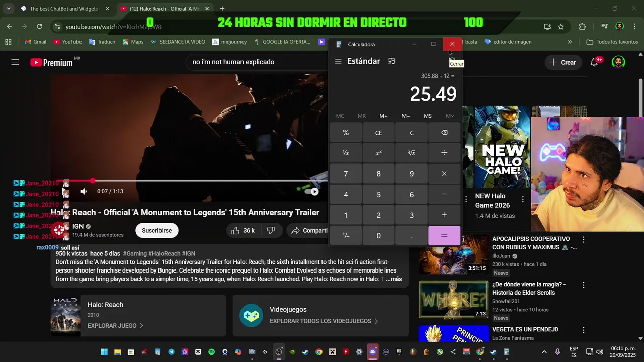Open YouTube notifications bell
644x362 pixels.
(x=594, y=62)
